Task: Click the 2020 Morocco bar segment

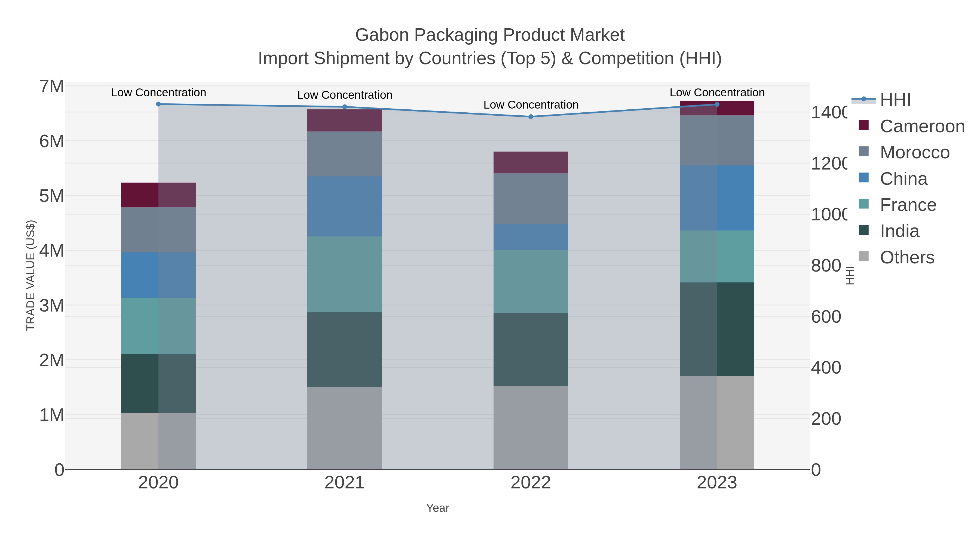Action: pos(158,230)
